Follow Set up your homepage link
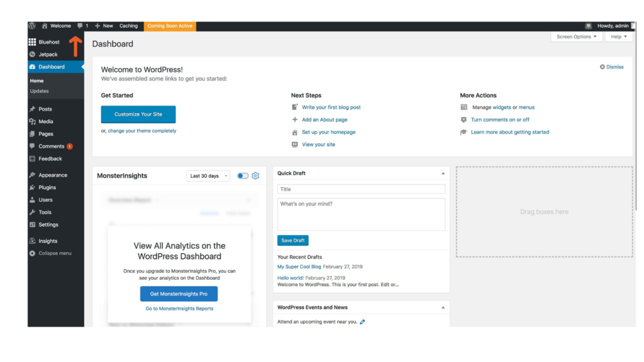The image size is (644, 362). (328, 132)
